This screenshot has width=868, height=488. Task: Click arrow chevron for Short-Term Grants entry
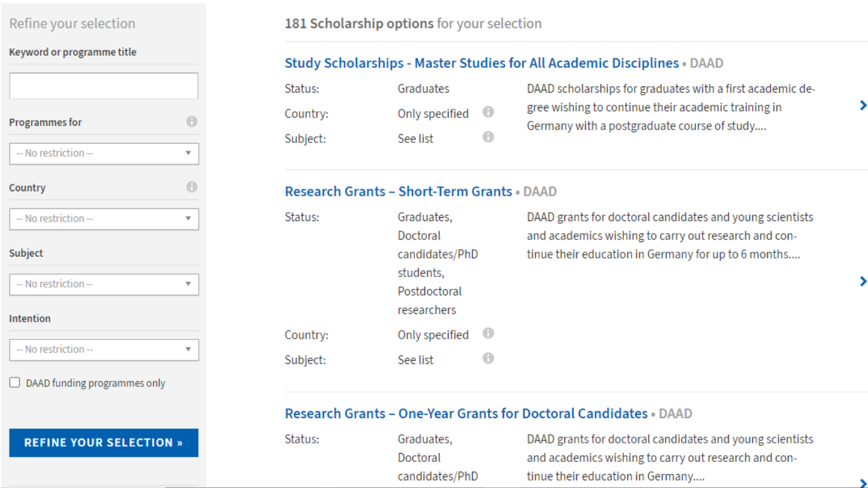click(x=862, y=281)
